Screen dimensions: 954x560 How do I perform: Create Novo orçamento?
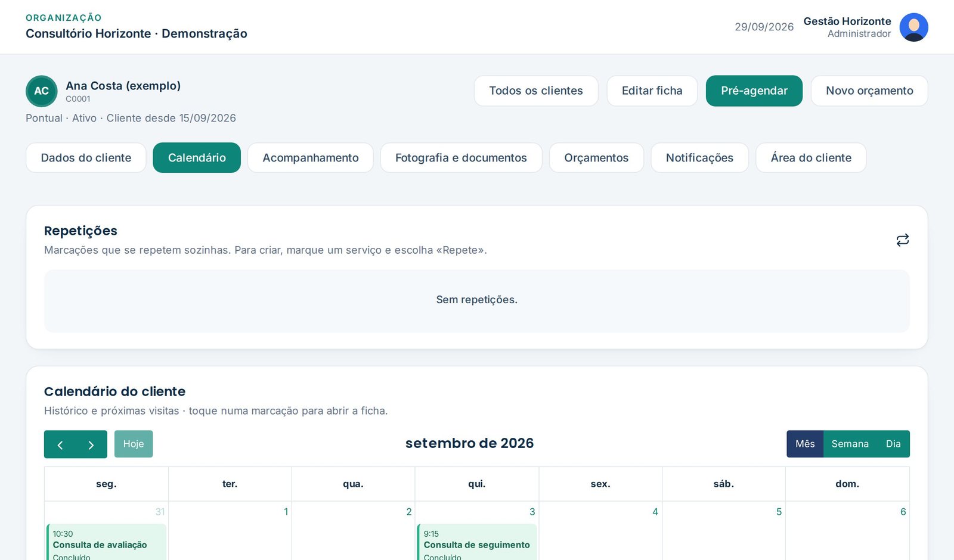[x=869, y=91]
